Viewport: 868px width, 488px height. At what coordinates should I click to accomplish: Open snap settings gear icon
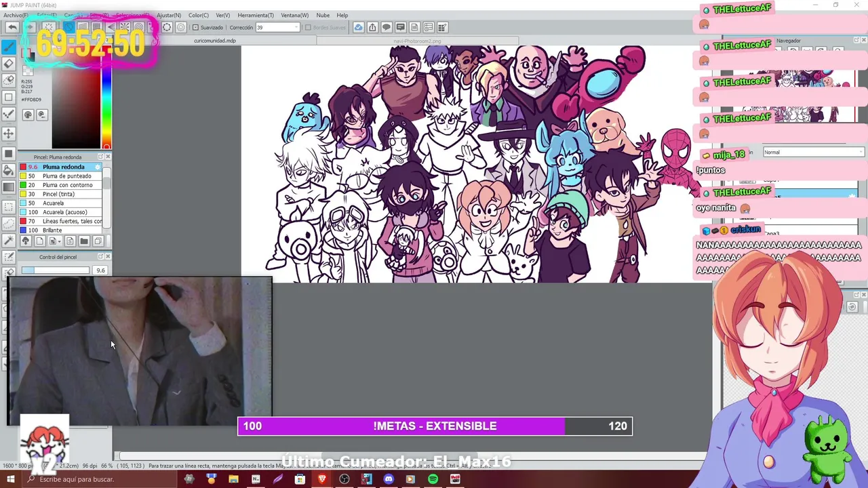tap(181, 27)
